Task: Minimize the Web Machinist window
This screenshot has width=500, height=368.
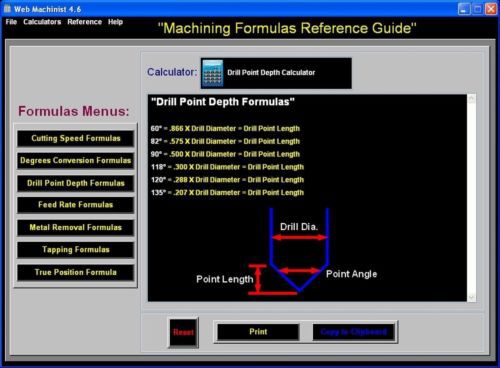Action: tap(464, 9)
